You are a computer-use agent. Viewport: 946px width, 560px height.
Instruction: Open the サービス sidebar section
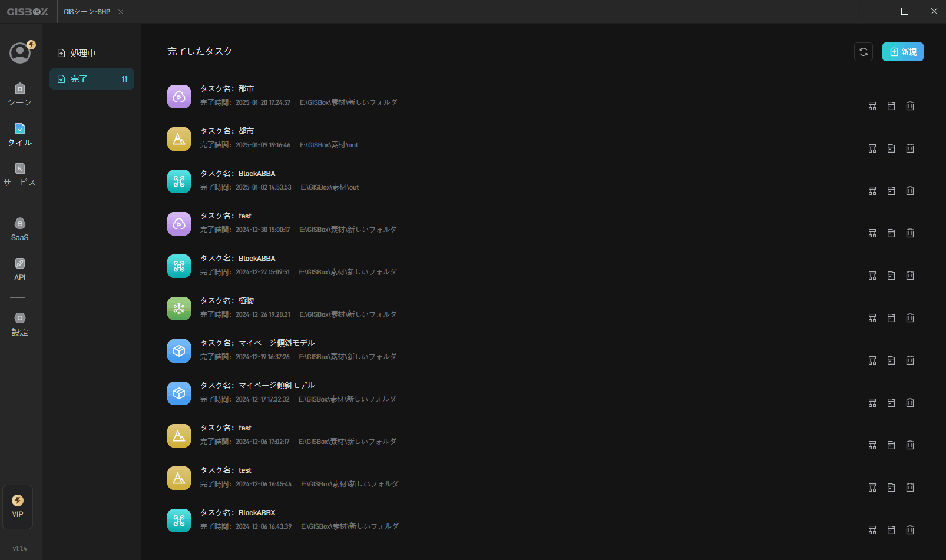[20, 174]
